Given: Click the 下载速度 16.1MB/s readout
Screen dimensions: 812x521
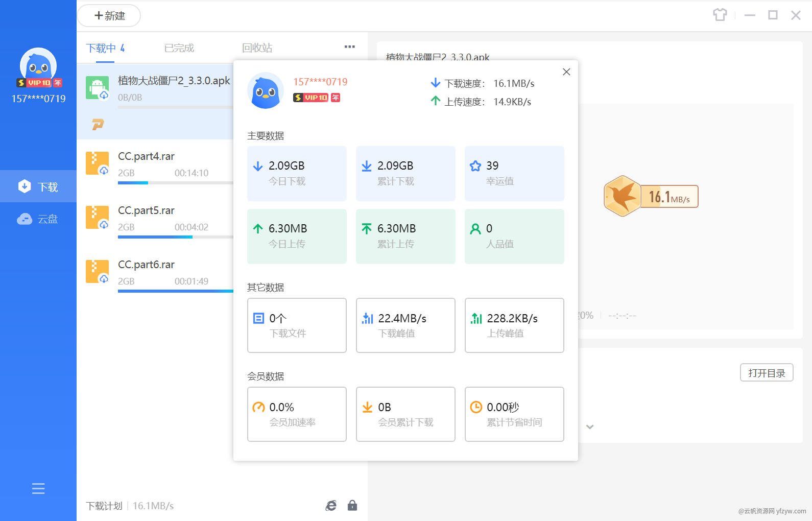Looking at the screenshot, I should (483, 83).
